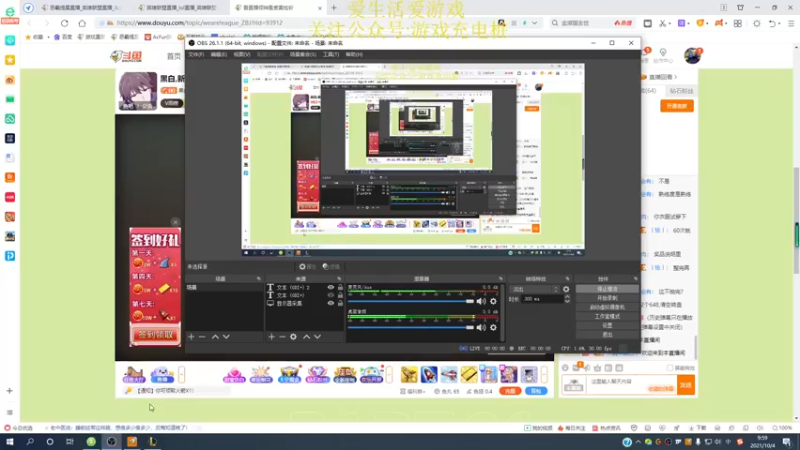Open source properties gear in the Sources panel
The height and width of the screenshot is (450, 800).
point(293,337)
